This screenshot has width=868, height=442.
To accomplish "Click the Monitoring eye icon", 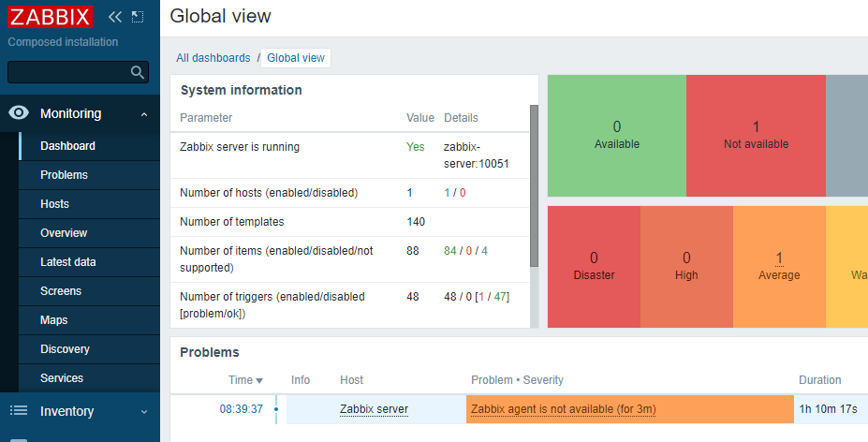I will coord(19,113).
